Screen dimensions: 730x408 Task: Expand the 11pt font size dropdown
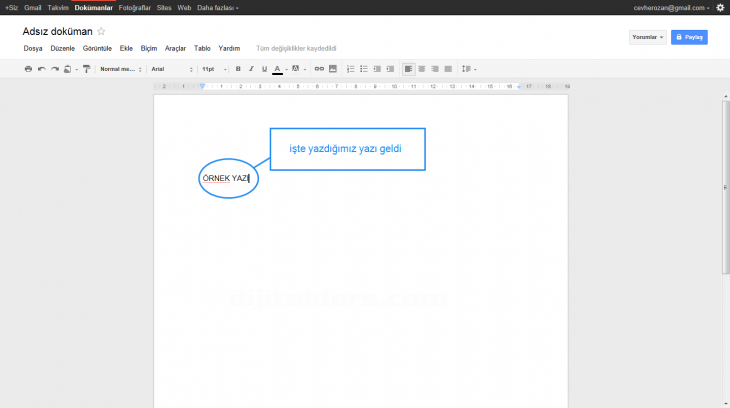[214, 69]
